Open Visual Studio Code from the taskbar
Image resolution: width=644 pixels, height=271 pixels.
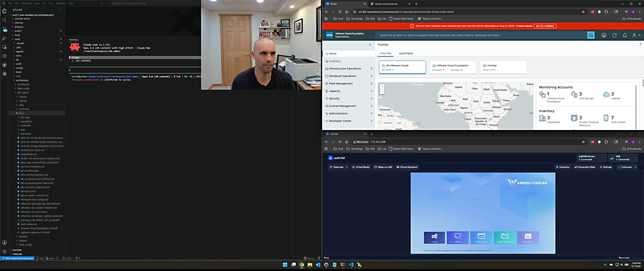[351, 265]
